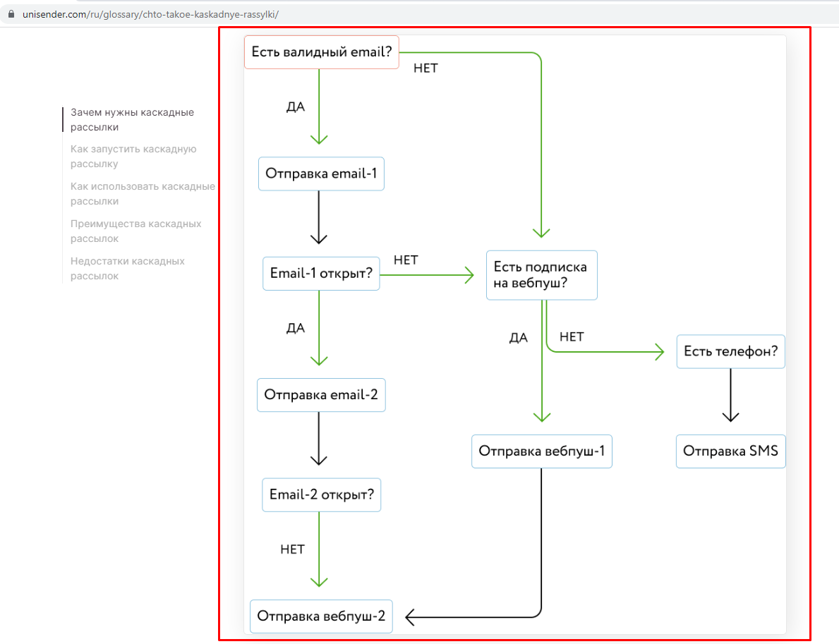Click the 'Email-2 открыт?' flowchart box

point(322,494)
